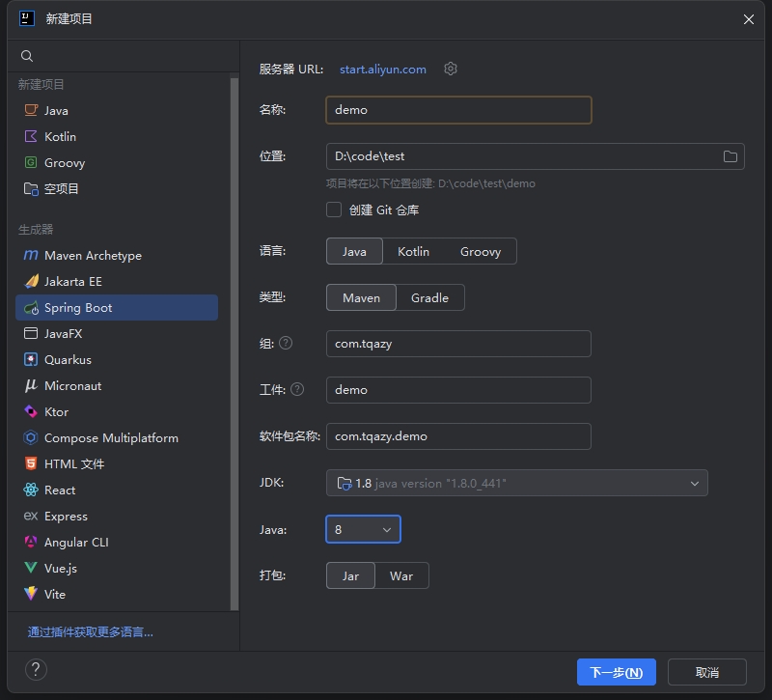This screenshot has height=700, width=772.
Task: Set language to Java
Action: [354, 251]
